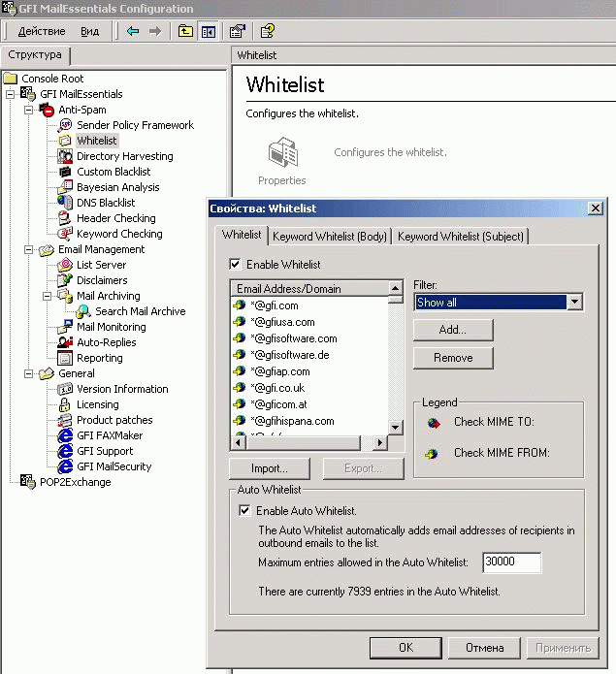Click the OK button

click(405, 648)
